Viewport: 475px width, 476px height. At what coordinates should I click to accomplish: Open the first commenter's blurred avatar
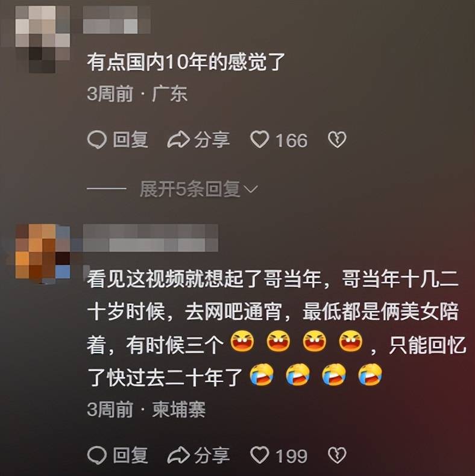click(x=43, y=39)
